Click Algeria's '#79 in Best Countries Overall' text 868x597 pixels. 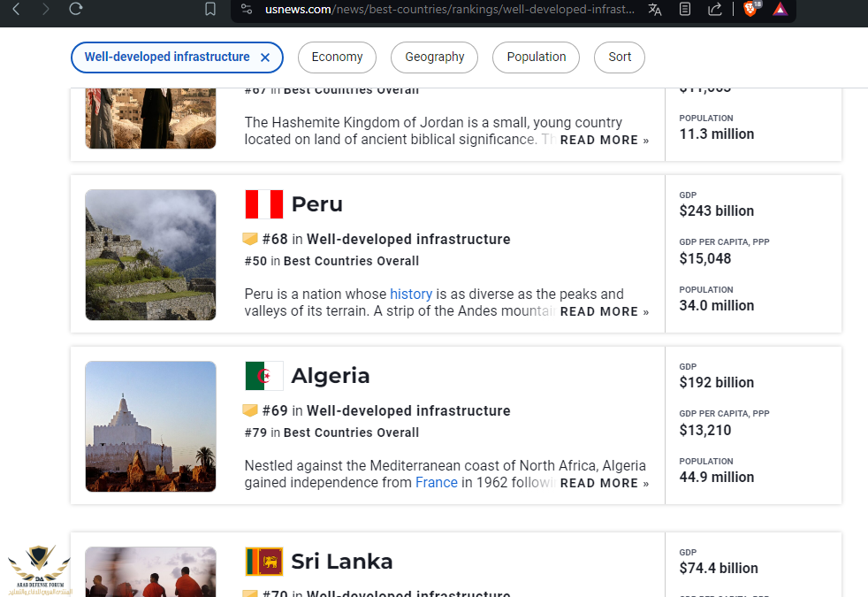pyautogui.click(x=331, y=432)
